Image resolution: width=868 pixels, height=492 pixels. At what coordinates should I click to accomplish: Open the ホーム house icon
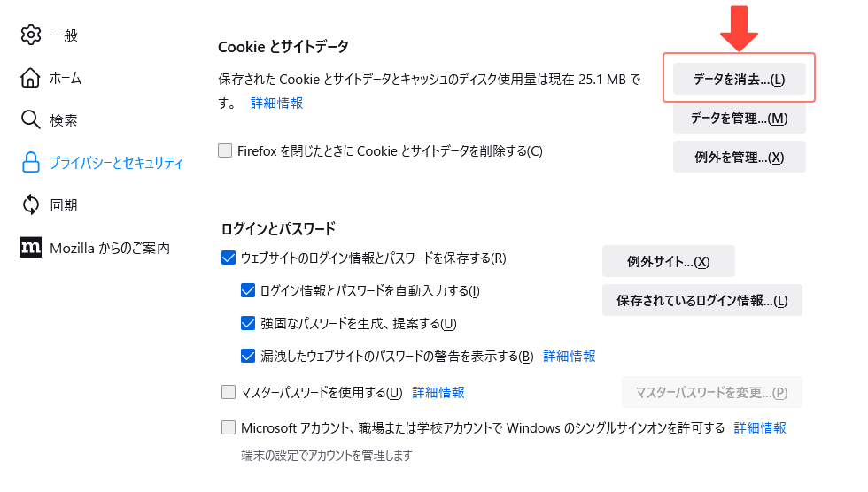[x=30, y=78]
